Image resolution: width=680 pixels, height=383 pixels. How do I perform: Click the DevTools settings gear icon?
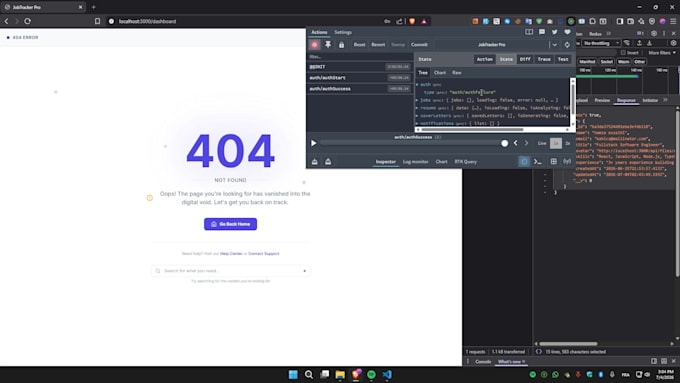pos(654,33)
